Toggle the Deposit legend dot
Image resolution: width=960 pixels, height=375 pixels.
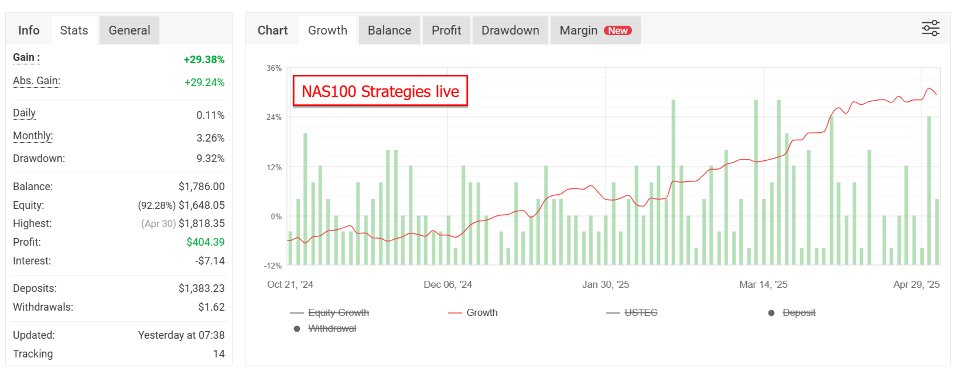(x=791, y=312)
